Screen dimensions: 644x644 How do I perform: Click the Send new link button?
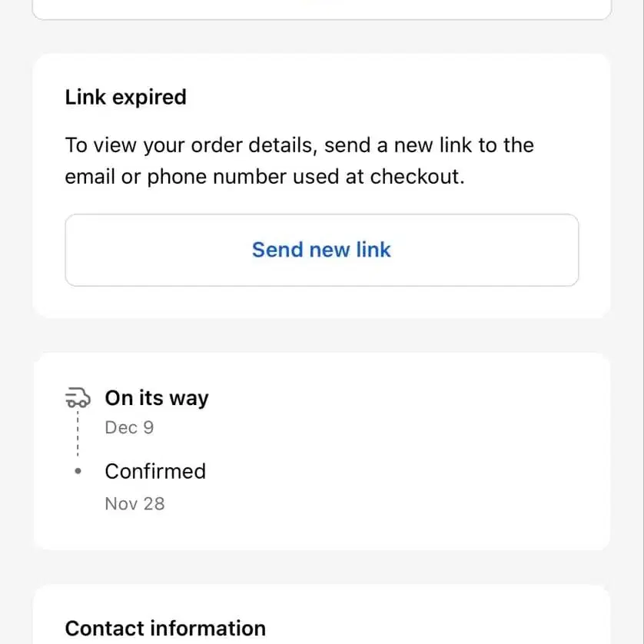(321, 250)
